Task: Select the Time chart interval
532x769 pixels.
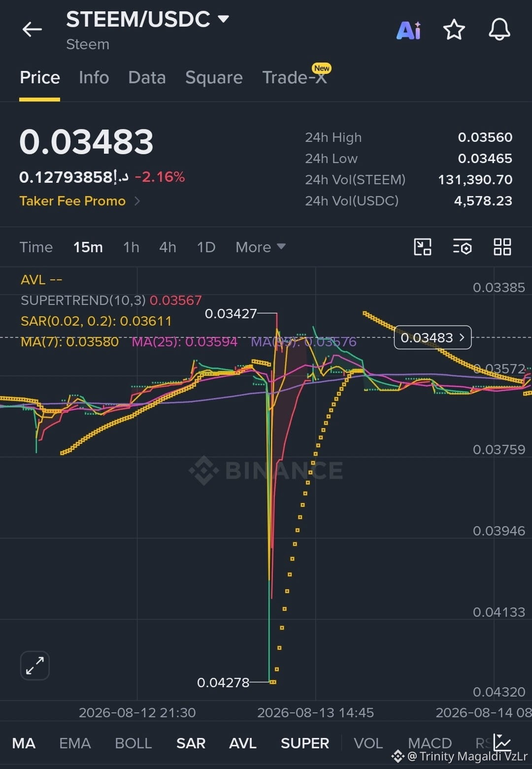Action: [x=36, y=247]
